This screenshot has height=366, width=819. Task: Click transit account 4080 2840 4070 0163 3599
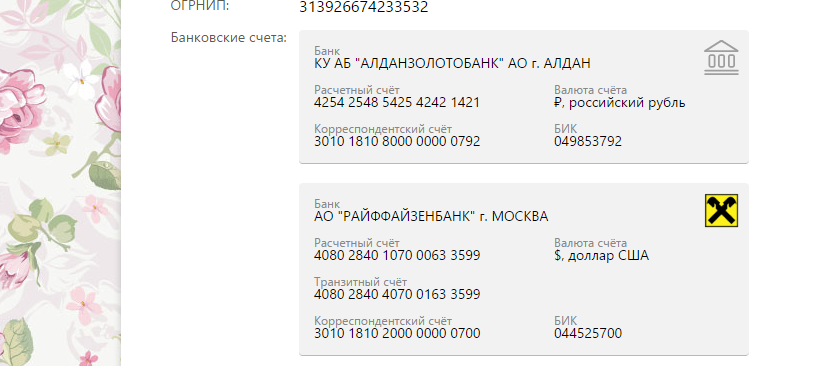[397, 294]
